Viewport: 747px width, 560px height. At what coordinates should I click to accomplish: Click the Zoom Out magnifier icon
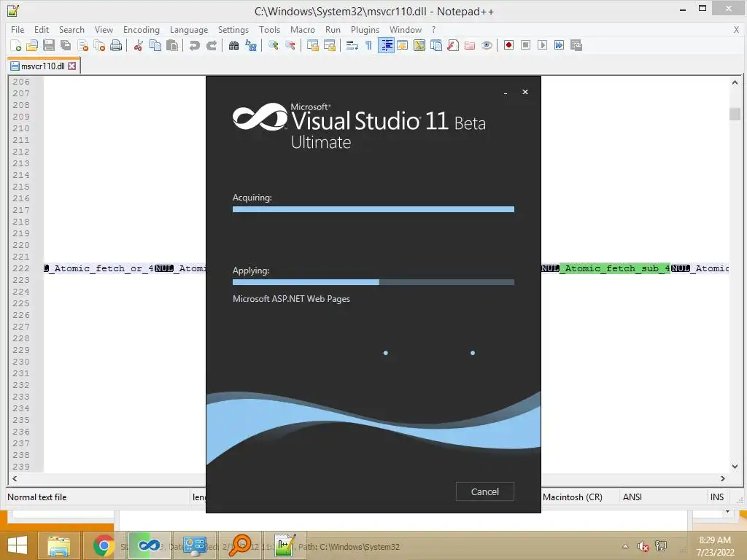coord(290,45)
